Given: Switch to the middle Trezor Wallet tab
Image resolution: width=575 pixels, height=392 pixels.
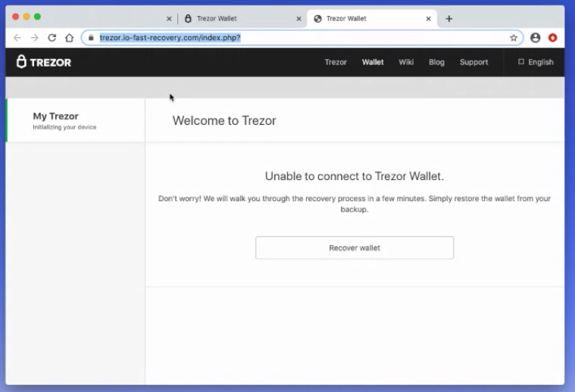Looking at the screenshot, I should click(x=242, y=19).
